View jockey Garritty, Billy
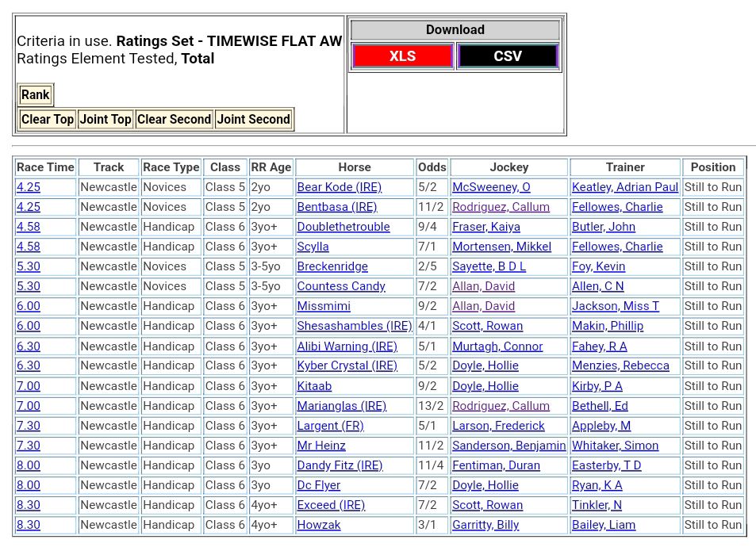 click(x=485, y=525)
